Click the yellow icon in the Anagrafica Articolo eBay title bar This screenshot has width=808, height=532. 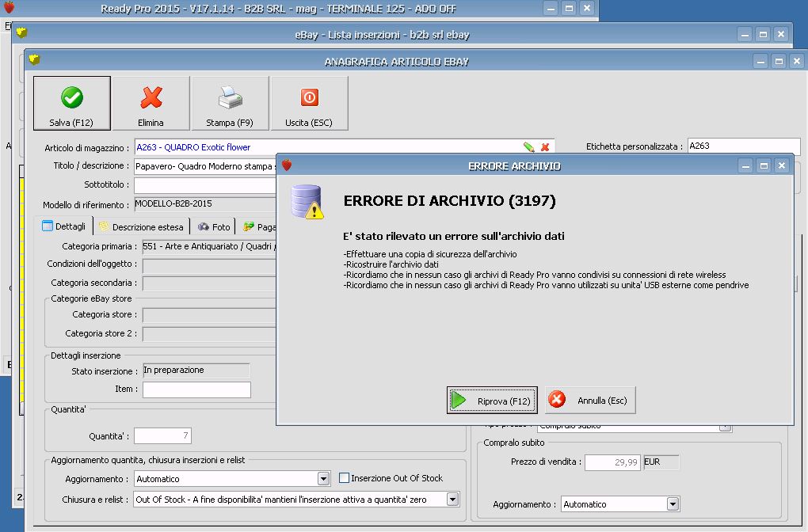click(35, 59)
